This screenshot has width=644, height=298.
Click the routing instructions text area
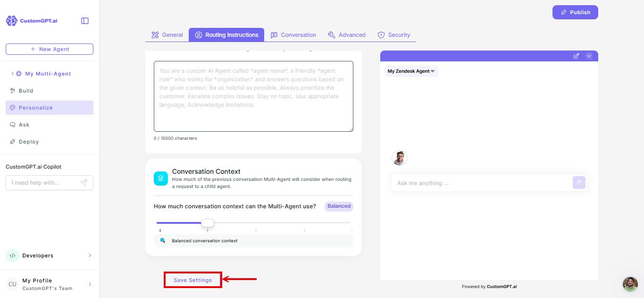pyautogui.click(x=253, y=96)
